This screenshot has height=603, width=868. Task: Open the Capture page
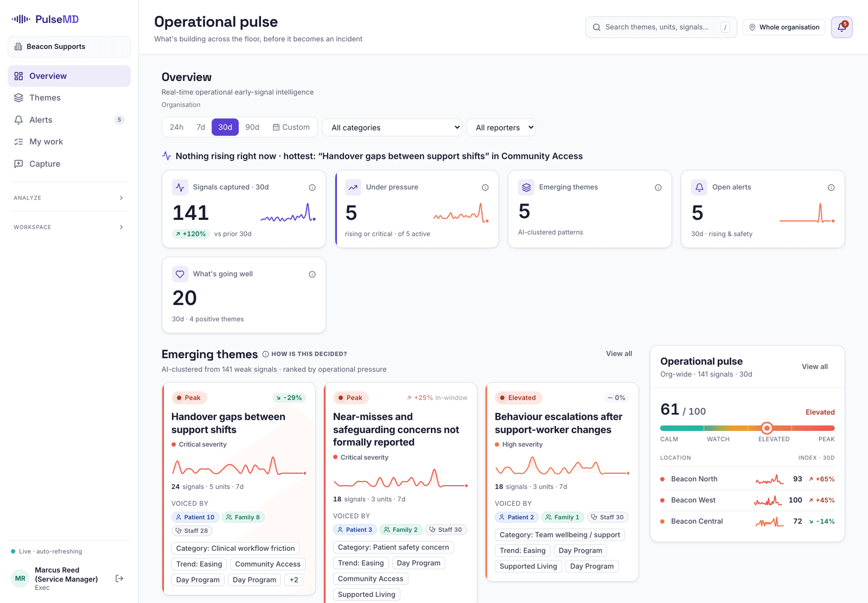tap(69, 164)
